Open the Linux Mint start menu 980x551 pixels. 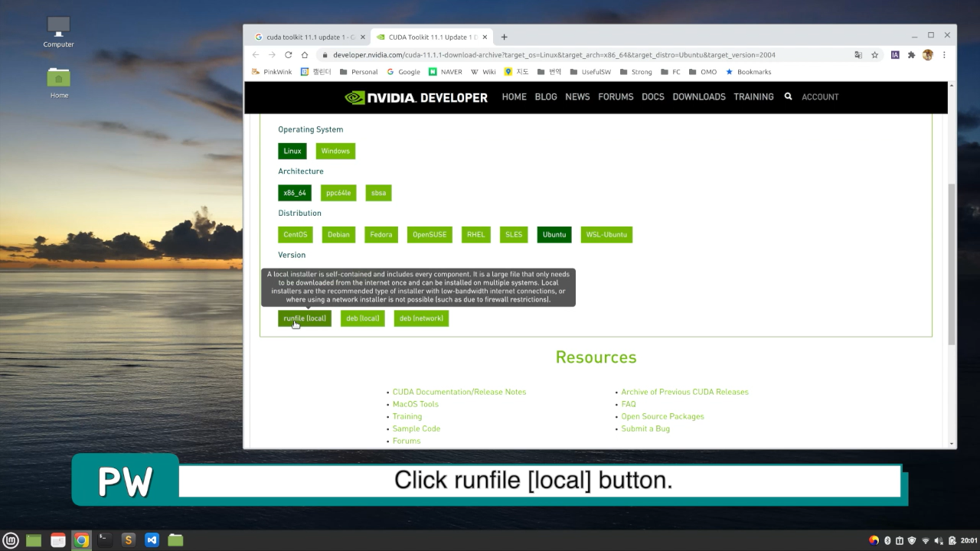point(11,540)
